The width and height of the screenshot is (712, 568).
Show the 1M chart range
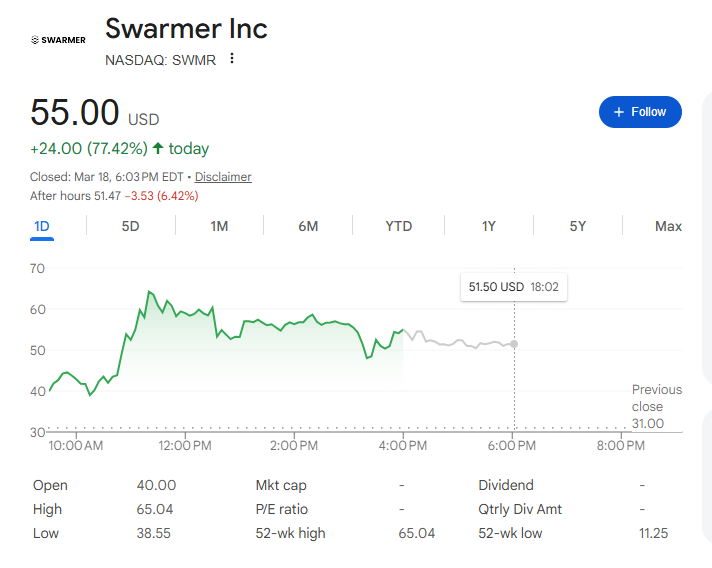(219, 226)
